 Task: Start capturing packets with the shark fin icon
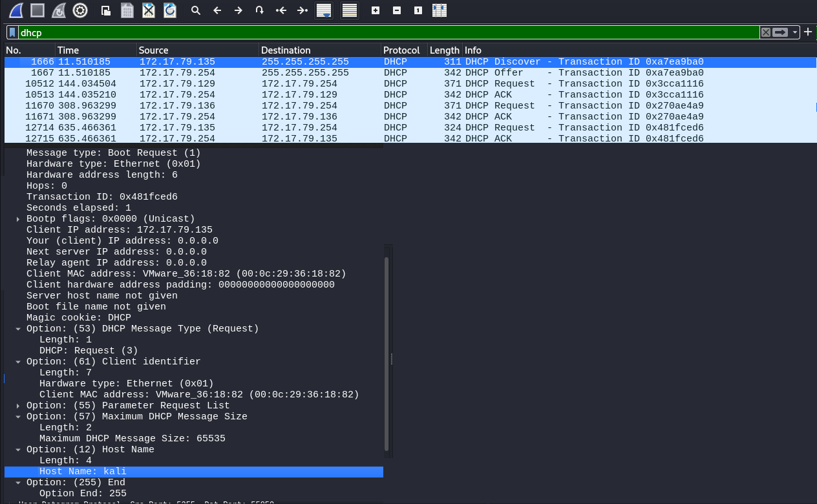click(16, 10)
